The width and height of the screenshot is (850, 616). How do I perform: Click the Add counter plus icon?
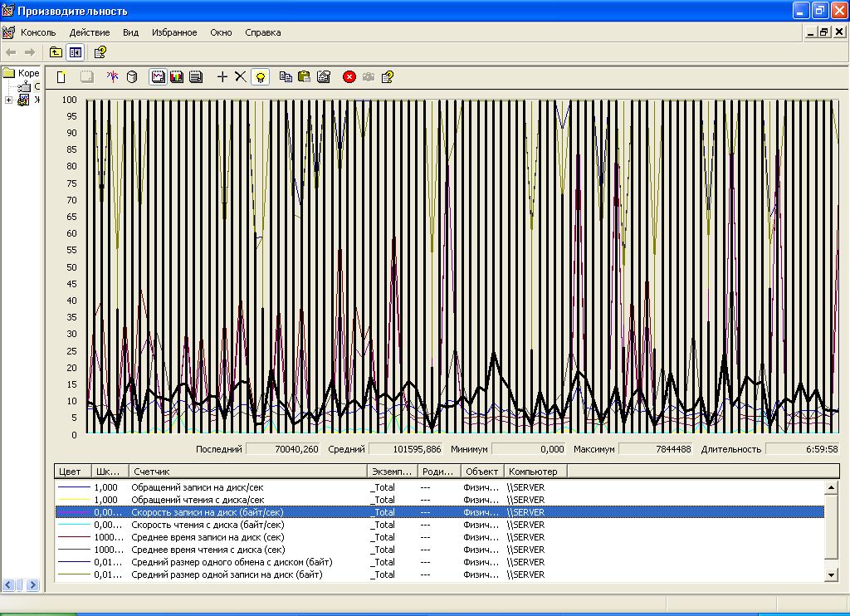222,76
